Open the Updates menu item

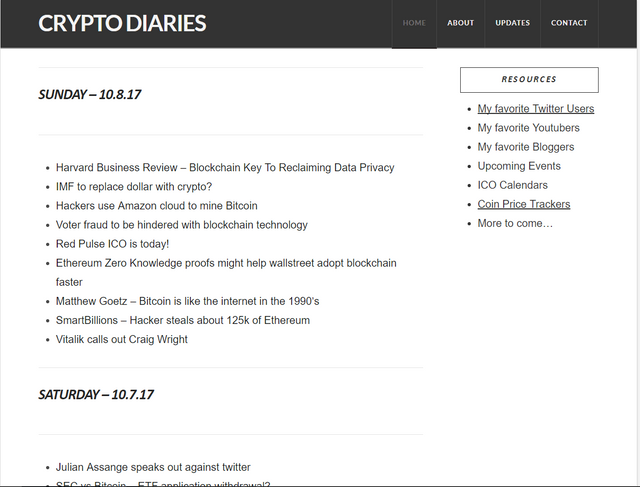[513, 23]
